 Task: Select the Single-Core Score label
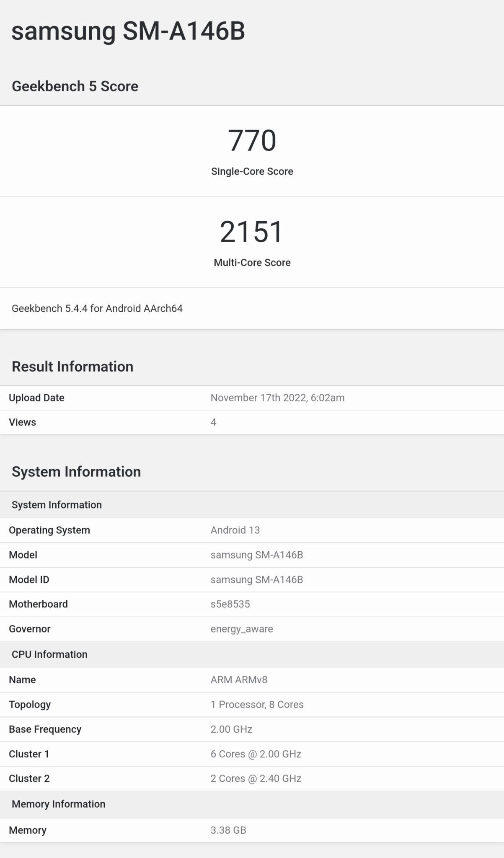(x=252, y=171)
